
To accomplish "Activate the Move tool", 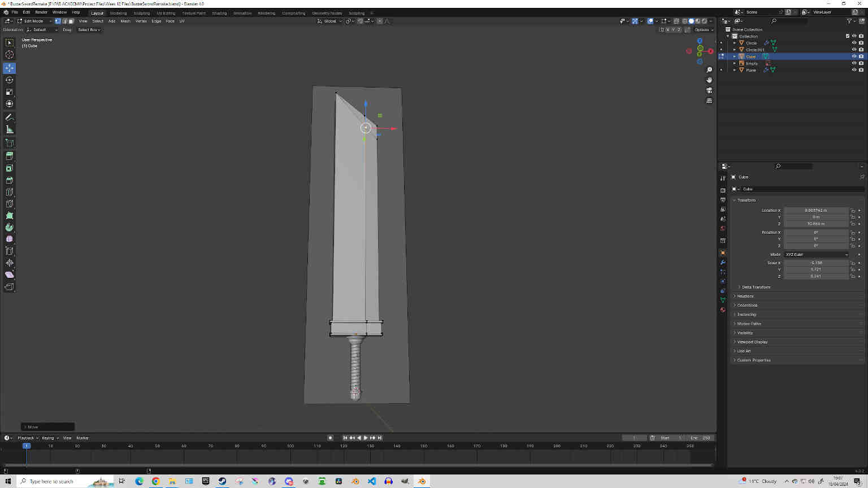I will coord(9,68).
